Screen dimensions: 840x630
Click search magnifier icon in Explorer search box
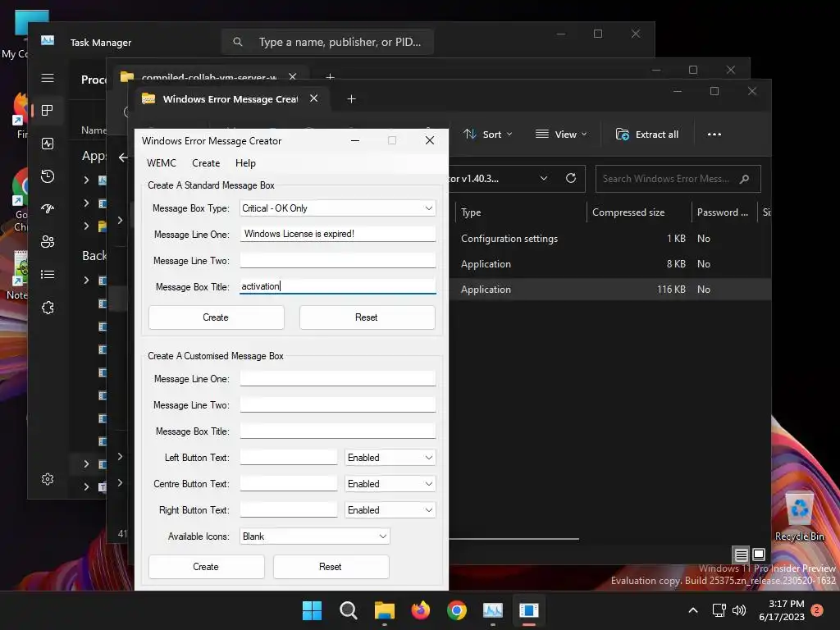pos(745,179)
